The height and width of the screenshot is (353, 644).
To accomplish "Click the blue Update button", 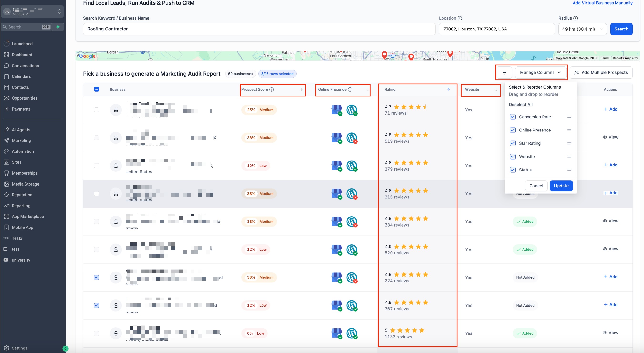I will coord(561,186).
